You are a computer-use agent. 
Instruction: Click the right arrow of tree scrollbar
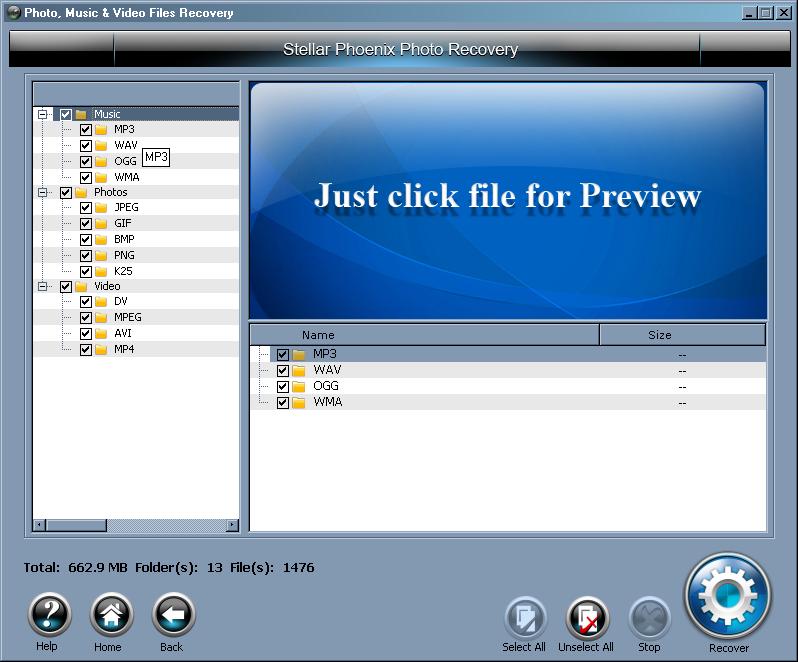(x=233, y=525)
